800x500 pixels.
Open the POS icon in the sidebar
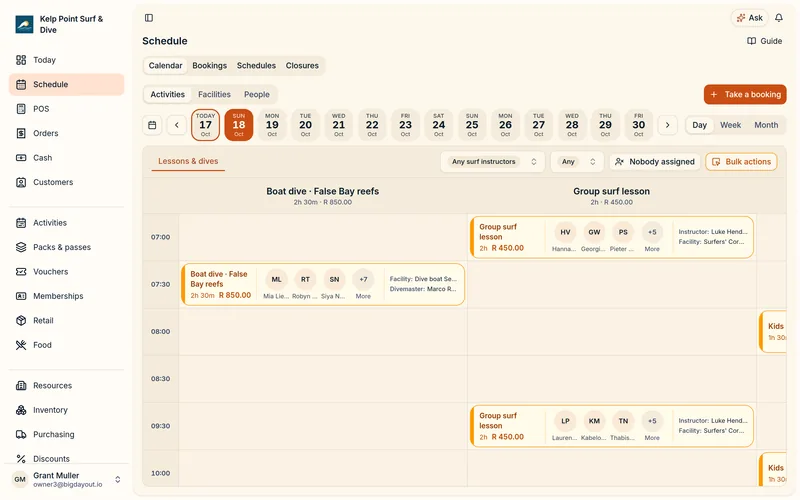pos(21,109)
